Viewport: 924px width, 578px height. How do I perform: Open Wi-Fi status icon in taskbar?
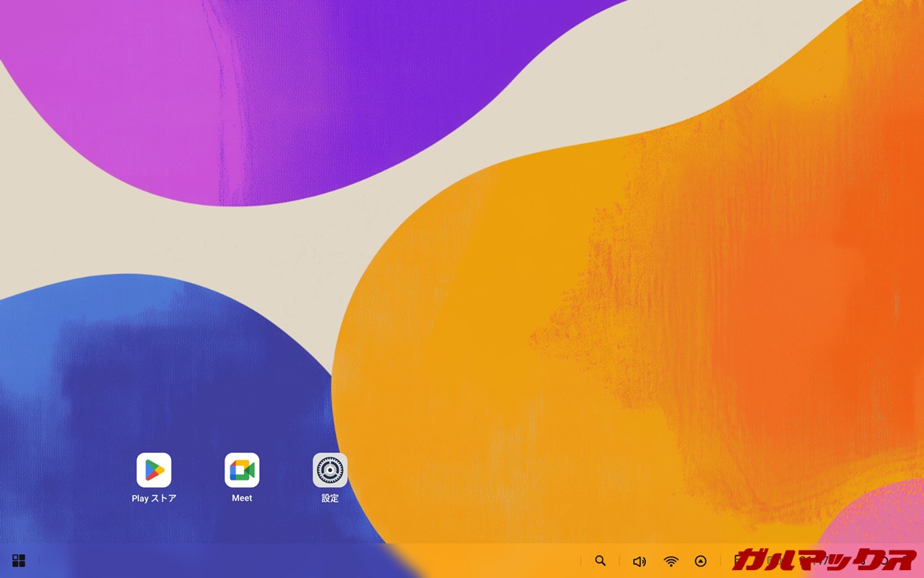pos(671,561)
